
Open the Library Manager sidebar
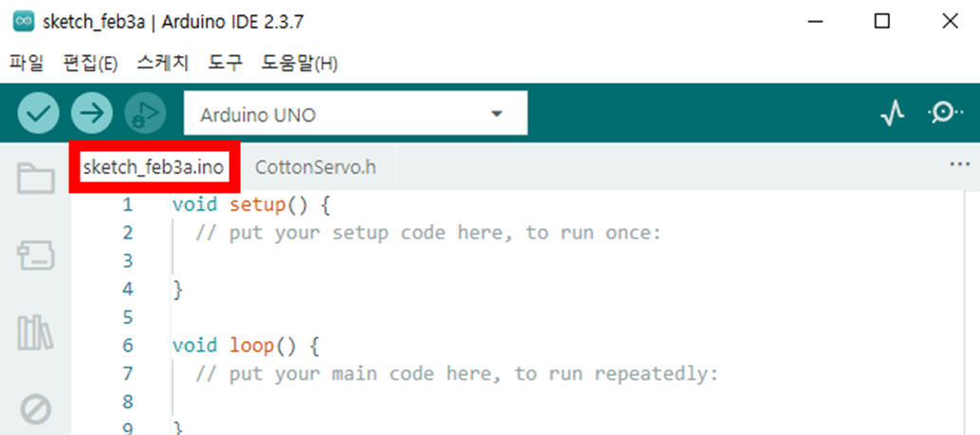click(36, 331)
